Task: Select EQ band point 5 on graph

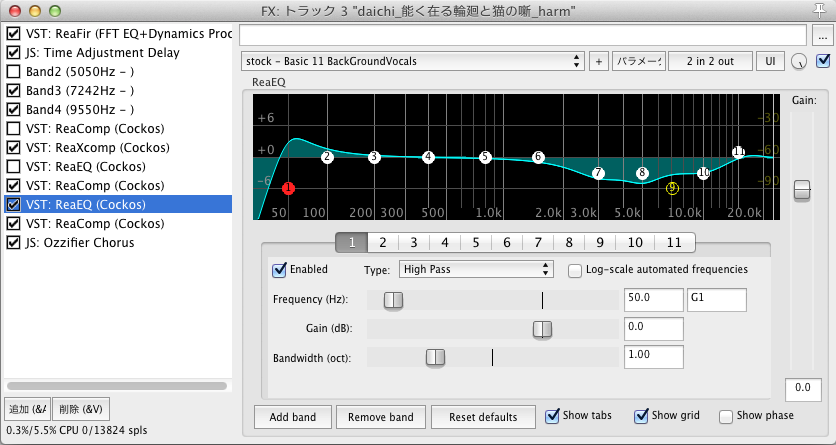Action: click(x=485, y=157)
